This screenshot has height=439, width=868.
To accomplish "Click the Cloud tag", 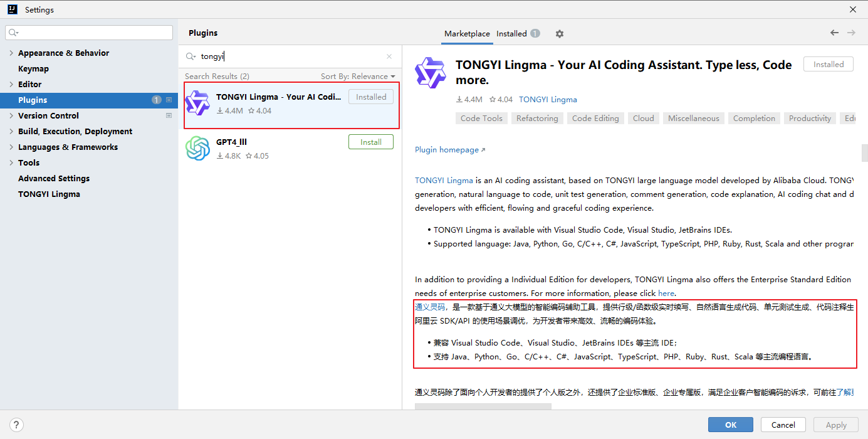I will [643, 119].
